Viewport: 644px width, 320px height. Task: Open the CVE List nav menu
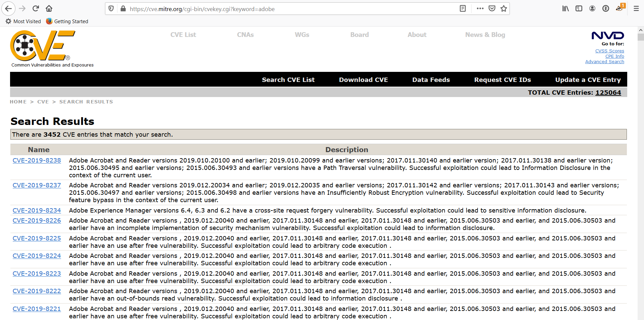click(183, 35)
